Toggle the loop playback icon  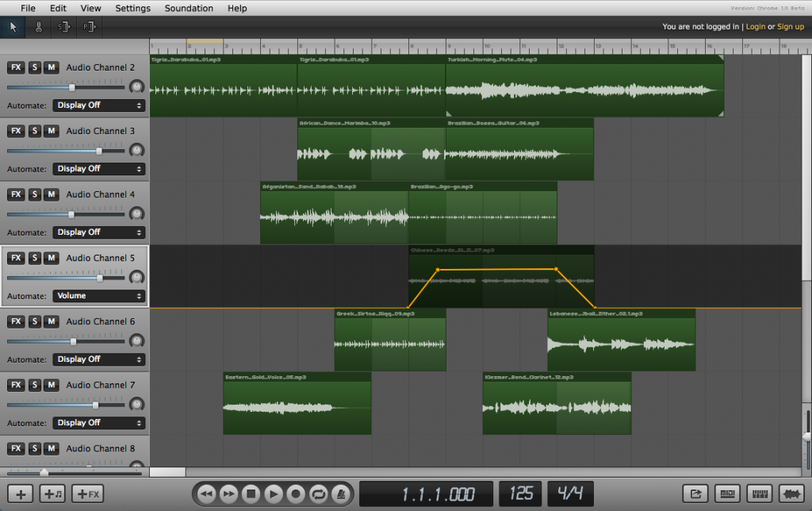point(319,494)
